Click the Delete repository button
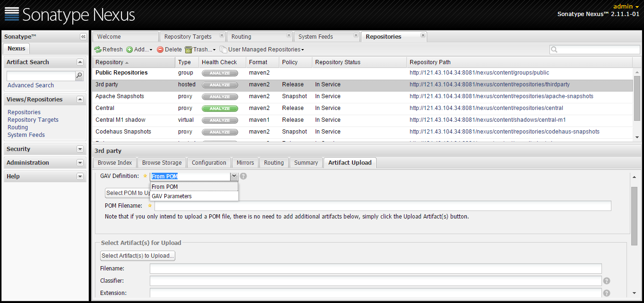This screenshot has height=303, width=644. pos(169,50)
